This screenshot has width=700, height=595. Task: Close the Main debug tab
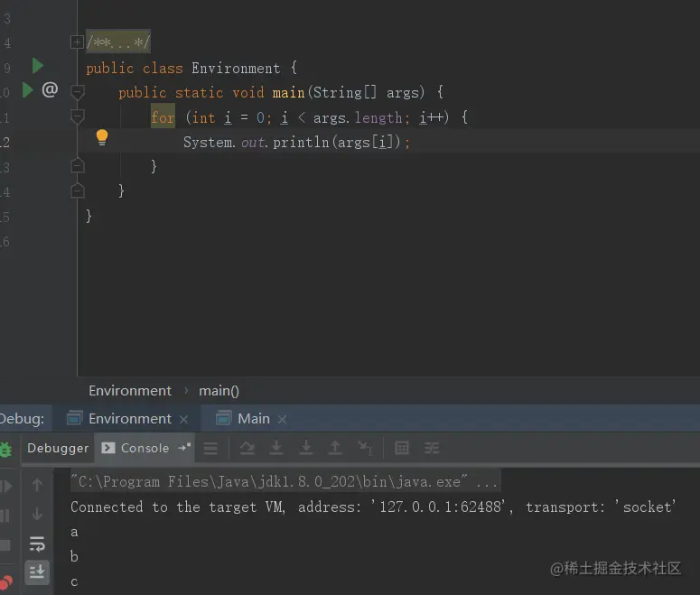[x=282, y=420]
